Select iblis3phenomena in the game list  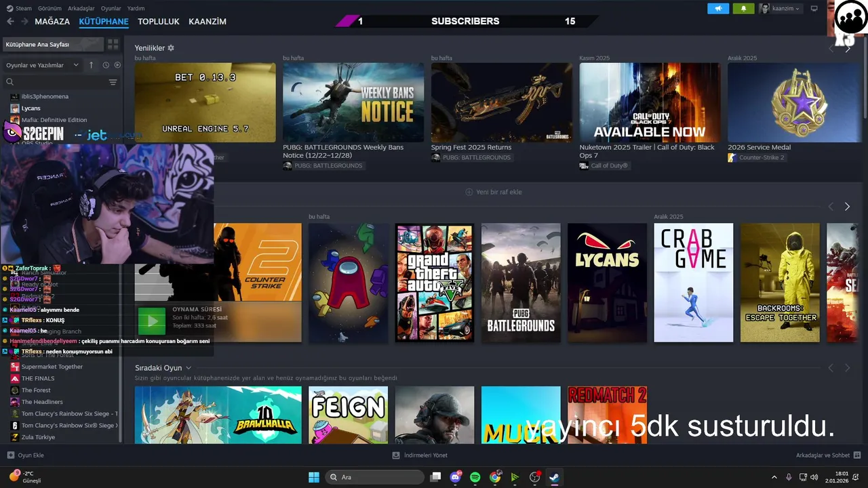coord(45,96)
